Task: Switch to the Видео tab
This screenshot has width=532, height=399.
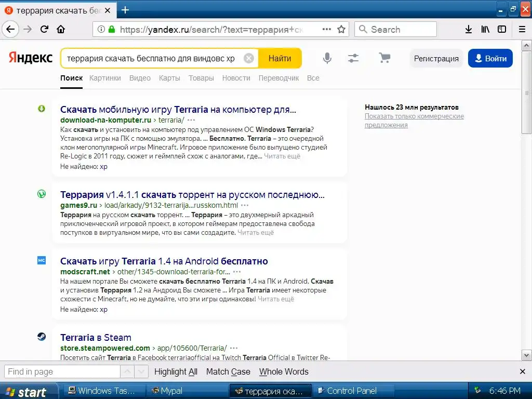Action: tap(140, 78)
